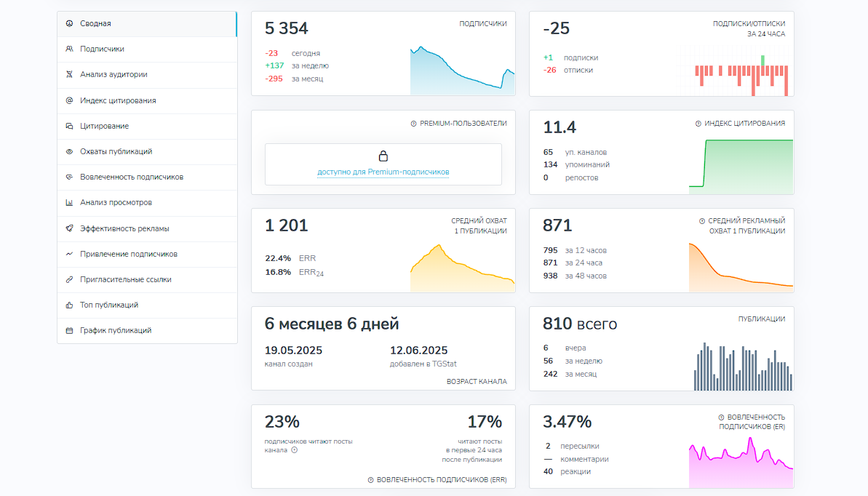Click the calendar icon beside График публикаций

click(x=69, y=331)
